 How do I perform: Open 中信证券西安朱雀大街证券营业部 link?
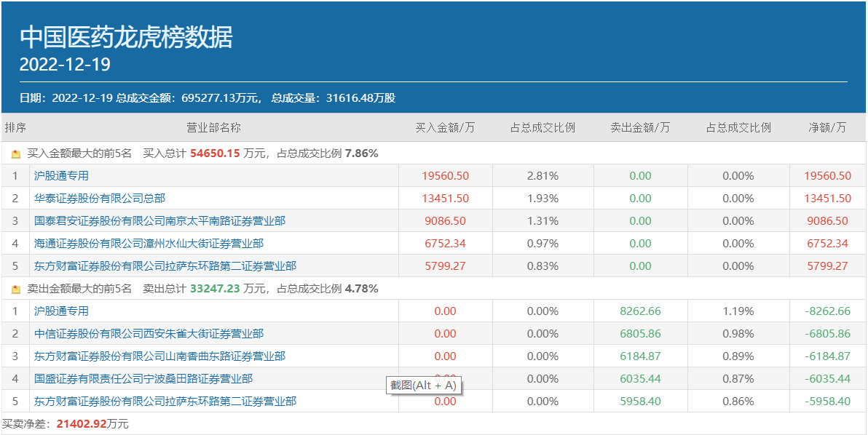[149, 334]
